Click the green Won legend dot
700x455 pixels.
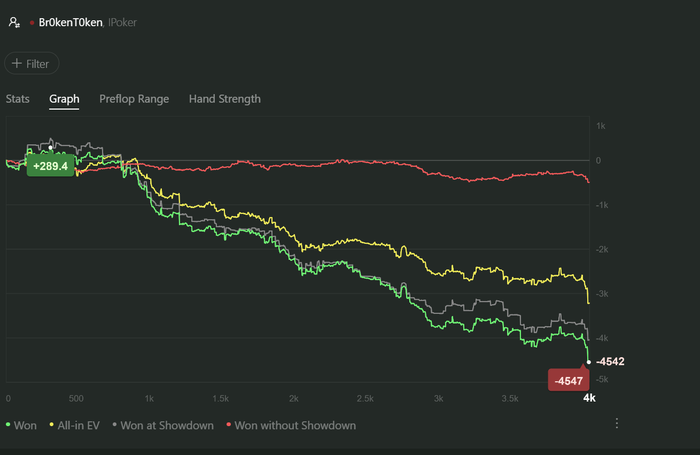point(9,425)
